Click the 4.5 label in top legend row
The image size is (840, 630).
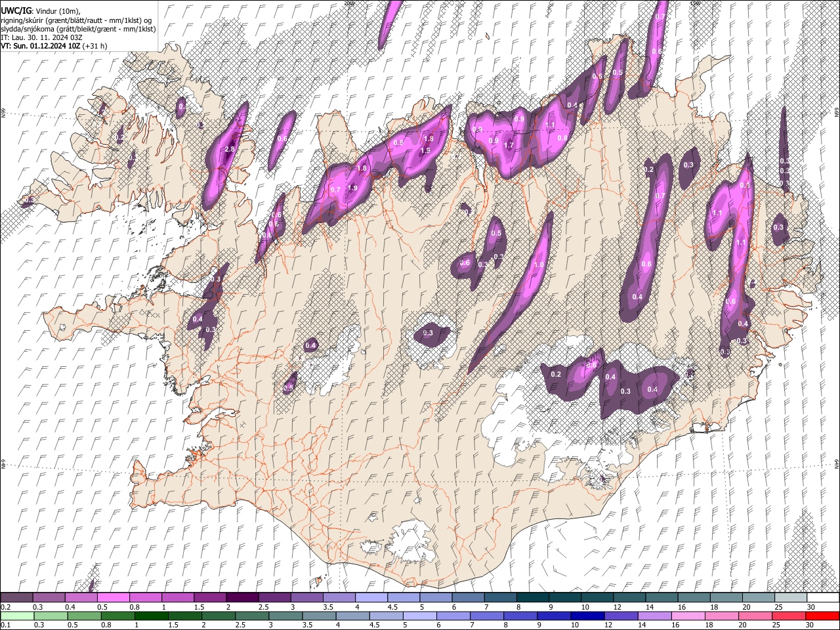pyautogui.click(x=392, y=607)
